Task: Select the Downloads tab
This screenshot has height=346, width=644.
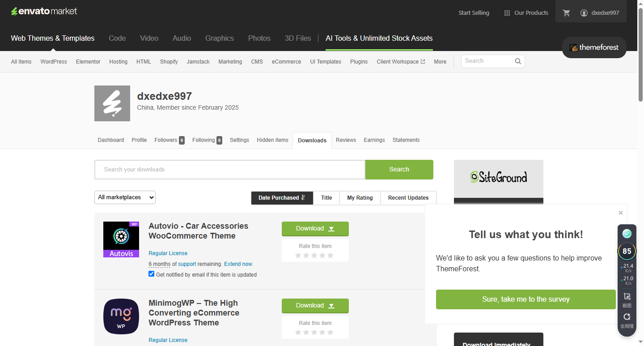Action: tap(312, 141)
